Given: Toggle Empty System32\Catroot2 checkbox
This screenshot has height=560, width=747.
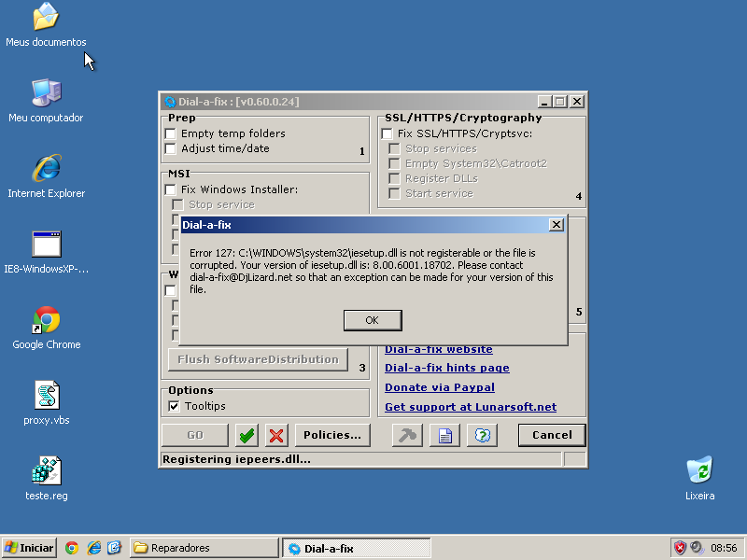Looking at the screenshot, I should click(x=394, y=164).
